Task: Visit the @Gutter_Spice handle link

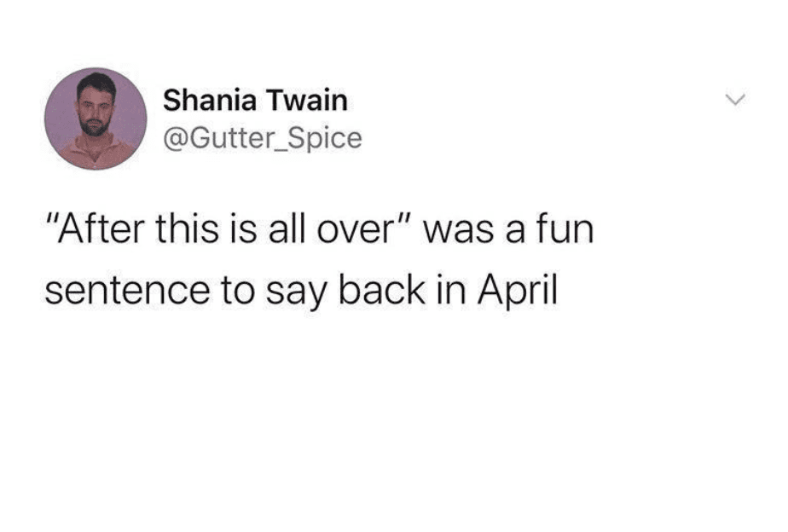Action: (x=263, y=137)
